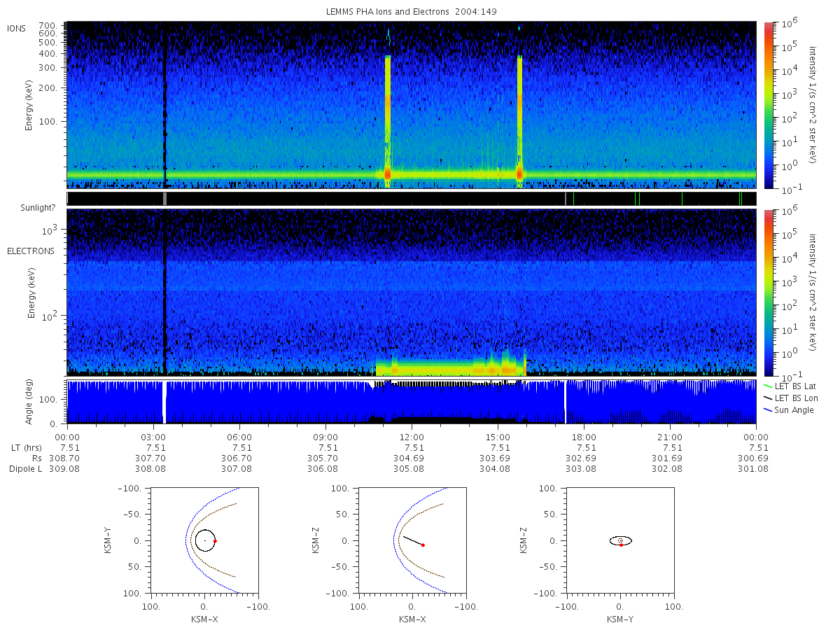This screenshot has width=840, height=630.
Task: Click the ion panel intensity color bar
Action: [768, 105]
